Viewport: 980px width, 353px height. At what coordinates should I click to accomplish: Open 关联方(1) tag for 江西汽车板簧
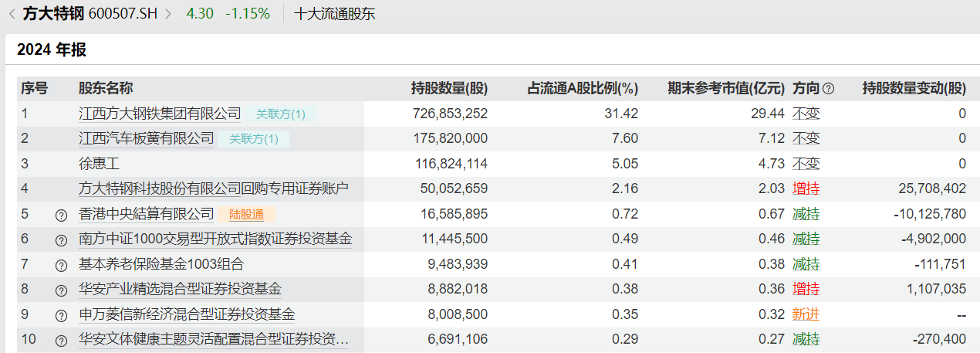pyautogui.click(x=254, y=139)
